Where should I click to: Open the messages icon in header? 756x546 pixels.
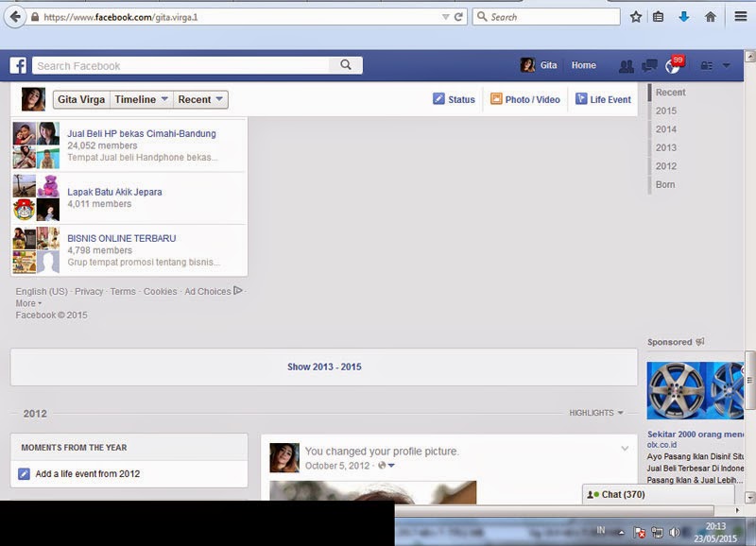(649, 65)
